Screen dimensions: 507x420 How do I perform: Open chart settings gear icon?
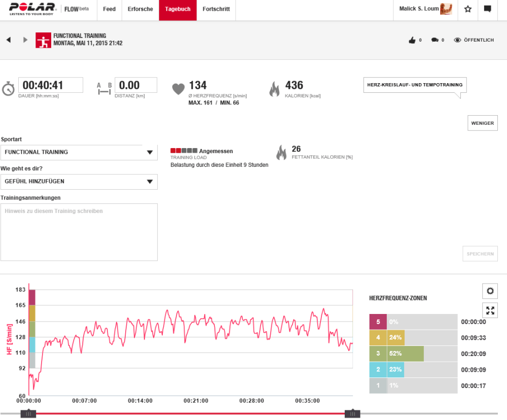point(490,291)
